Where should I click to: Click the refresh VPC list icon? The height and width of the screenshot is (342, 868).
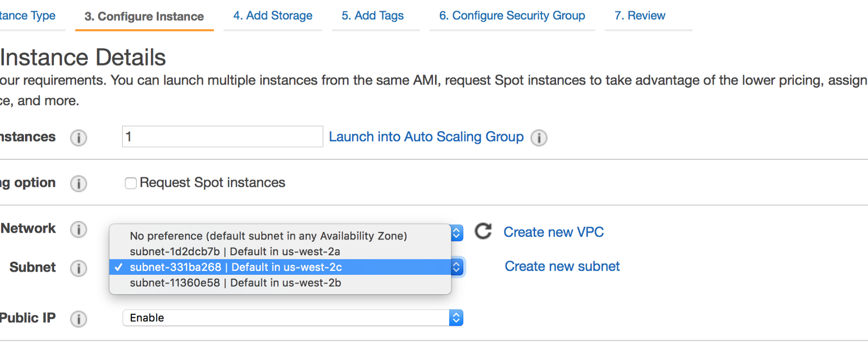pyautogui.click(x=483, y=231)
